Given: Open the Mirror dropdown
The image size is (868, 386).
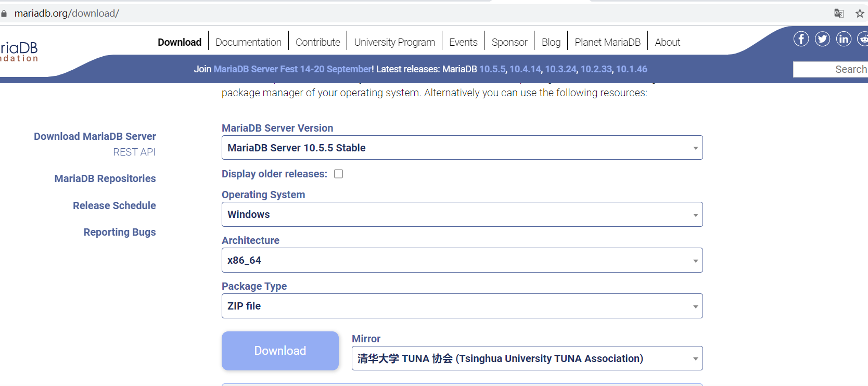Looking at the screenshot, I should [527, 358].
